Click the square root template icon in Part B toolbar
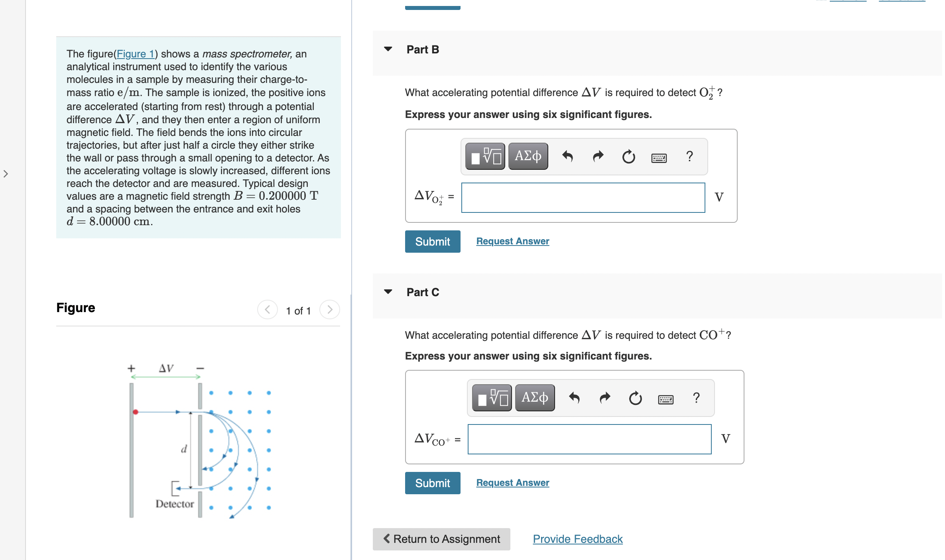Screen dimensions: 945x560 pos(484,156)
